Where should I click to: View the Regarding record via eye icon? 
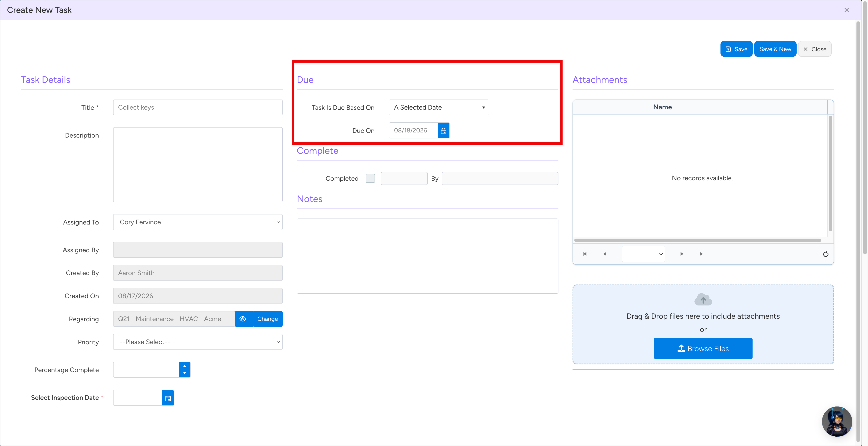point(243,319)
